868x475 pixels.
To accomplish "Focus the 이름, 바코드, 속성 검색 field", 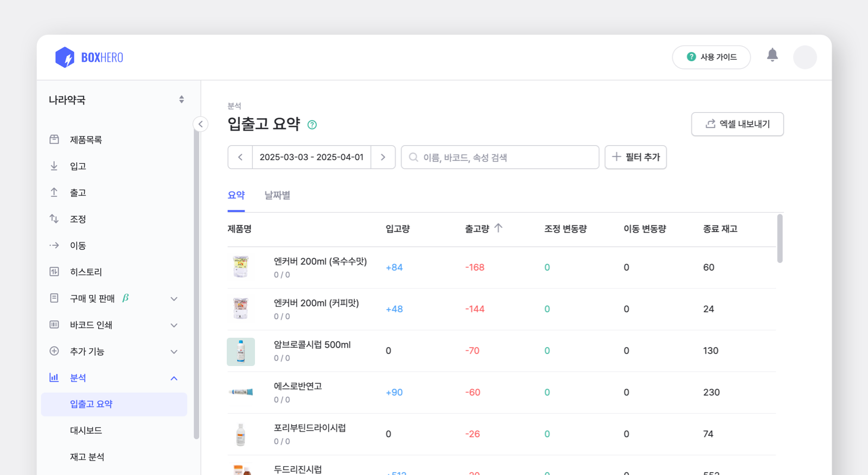I will point(500,157).
